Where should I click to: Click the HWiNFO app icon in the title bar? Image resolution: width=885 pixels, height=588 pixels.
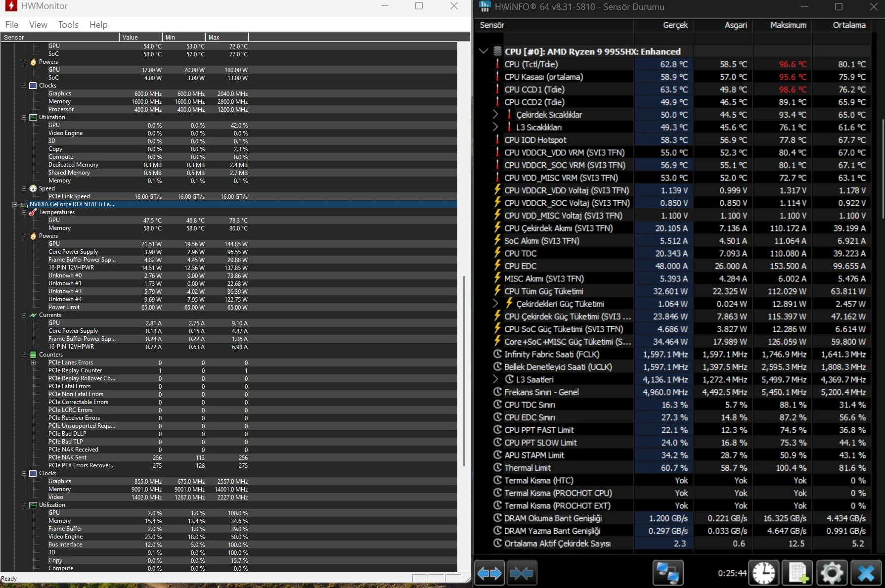pos(485,6)
